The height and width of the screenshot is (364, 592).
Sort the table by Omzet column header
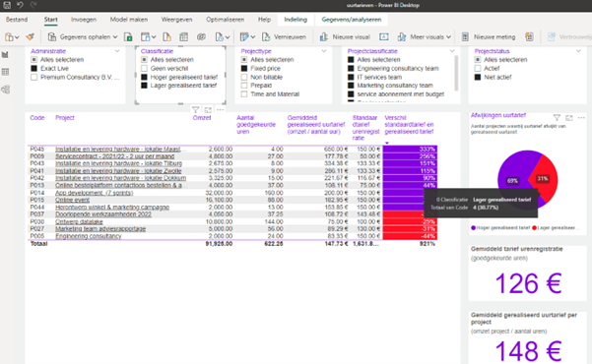point(202,118)
